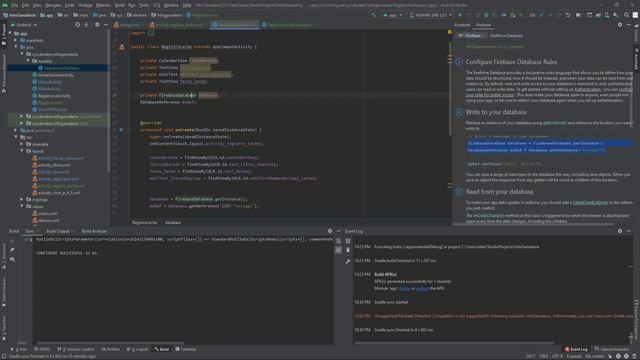Collapse the layout folder node
Viewport: 640px width, 360px height.
click(x=22, y=151)
